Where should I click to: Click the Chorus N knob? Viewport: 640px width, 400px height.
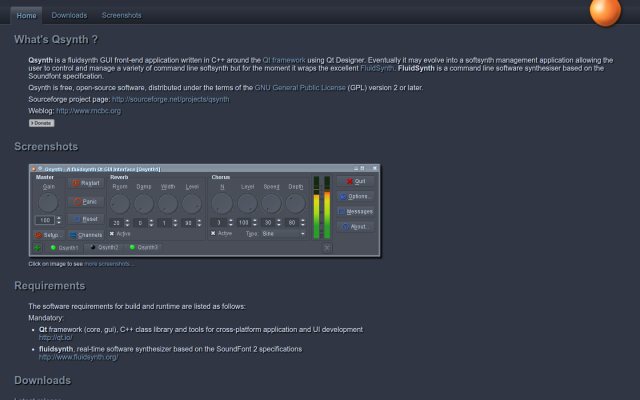coord(222,204)
